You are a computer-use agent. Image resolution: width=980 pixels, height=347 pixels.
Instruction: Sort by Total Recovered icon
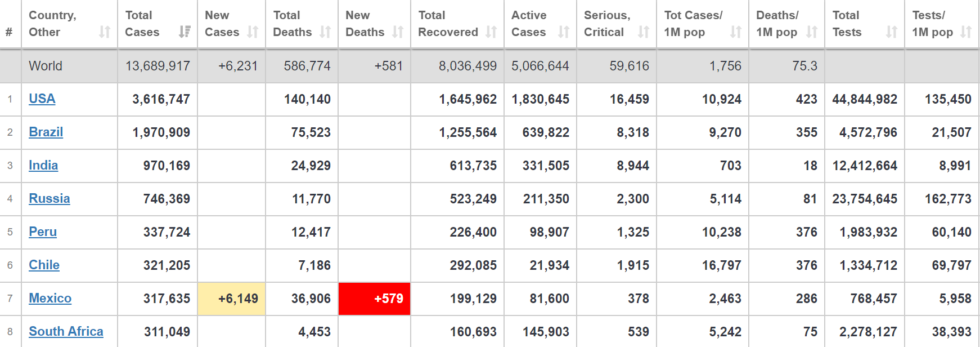tap(491, 32)
